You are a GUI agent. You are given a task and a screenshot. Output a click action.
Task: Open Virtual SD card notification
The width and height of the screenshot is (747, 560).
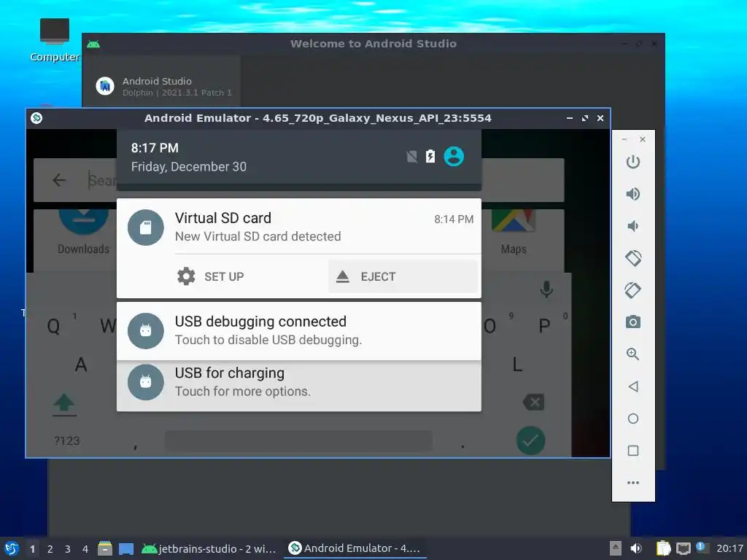click(x=298, y=227)
